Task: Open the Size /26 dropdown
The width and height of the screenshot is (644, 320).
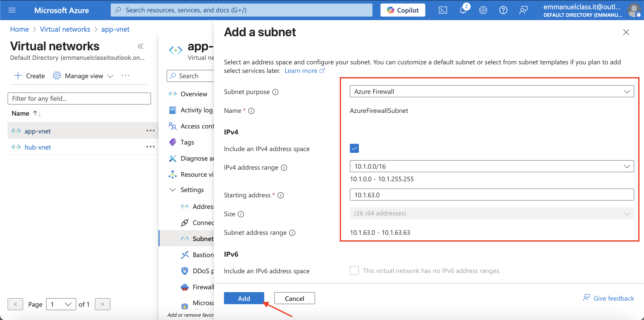Action: pos(492,213)
